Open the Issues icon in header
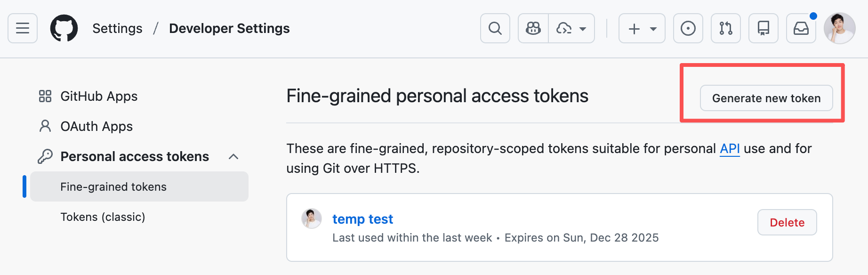Viewport: 868px width, 275px height. point(688,28)
